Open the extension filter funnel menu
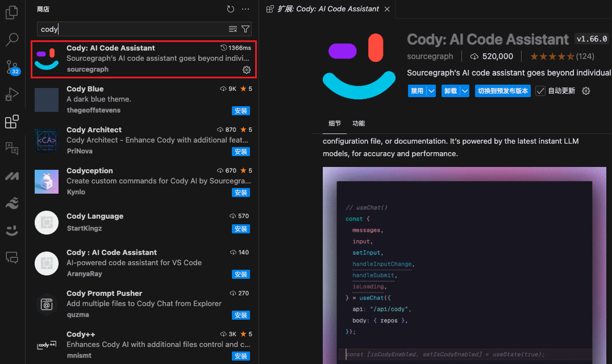This screenshot has height=364, width=612. (x=245, y=30)
